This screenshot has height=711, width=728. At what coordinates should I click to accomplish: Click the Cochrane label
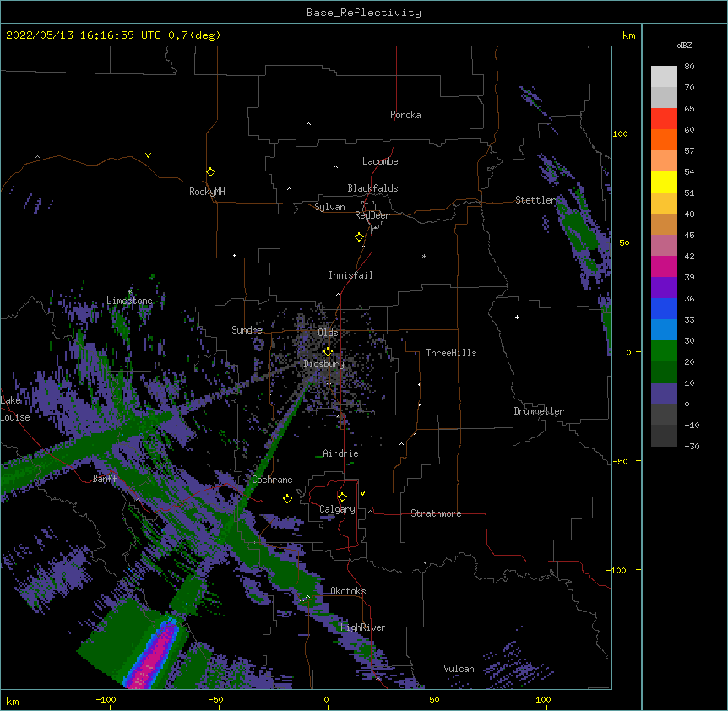(272, 480)
